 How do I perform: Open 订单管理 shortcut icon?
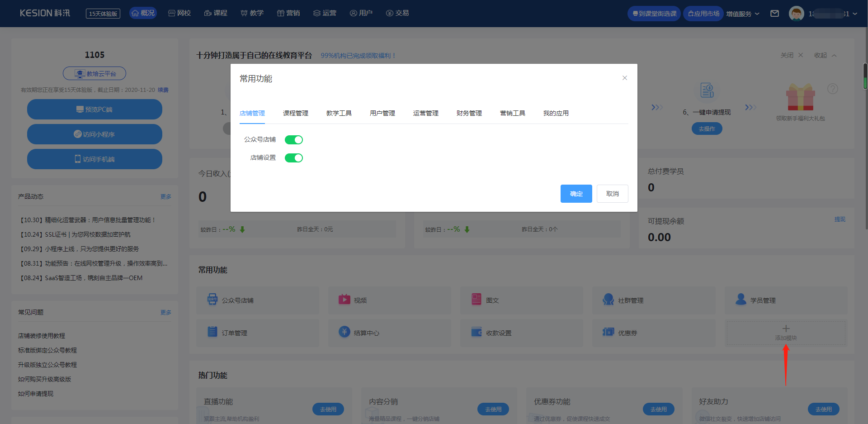point(212,332)
